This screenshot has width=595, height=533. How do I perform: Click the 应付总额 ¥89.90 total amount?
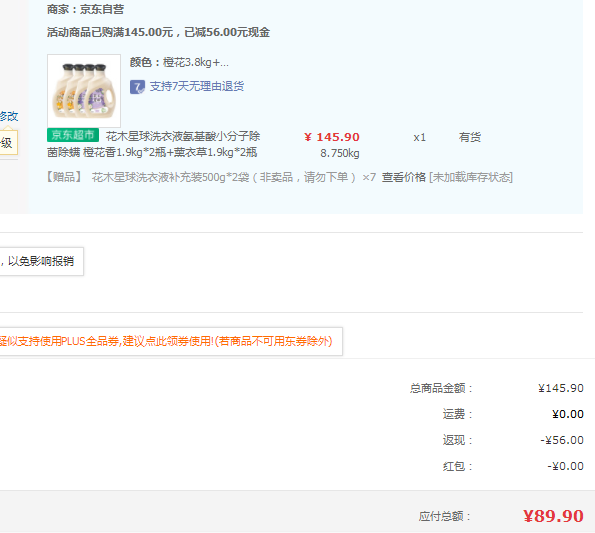(553, 516)
